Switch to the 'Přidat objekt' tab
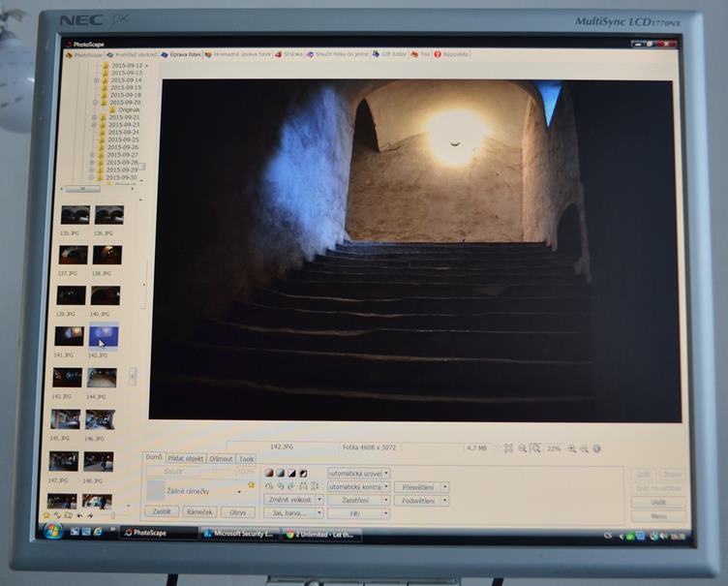Viewport: 728px width, 586px height. point(185,459)
